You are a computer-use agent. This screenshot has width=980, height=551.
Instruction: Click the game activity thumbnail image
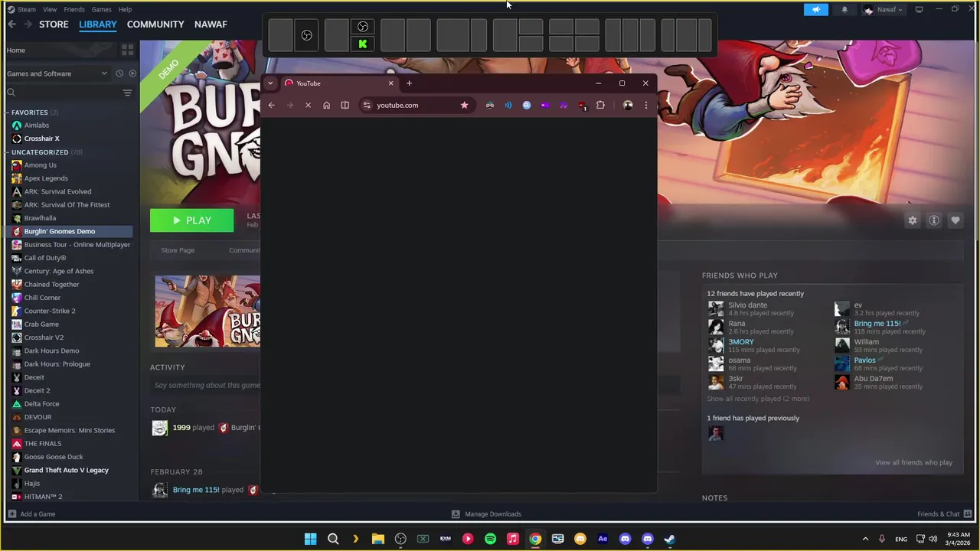[207, 311]
